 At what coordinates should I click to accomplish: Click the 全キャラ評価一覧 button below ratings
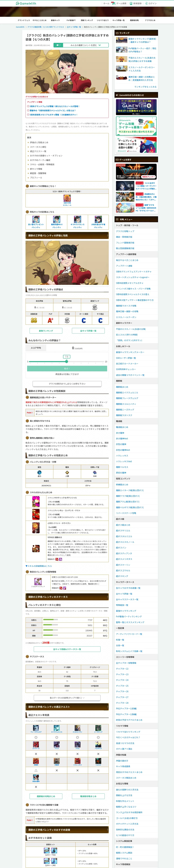point(88,331)
